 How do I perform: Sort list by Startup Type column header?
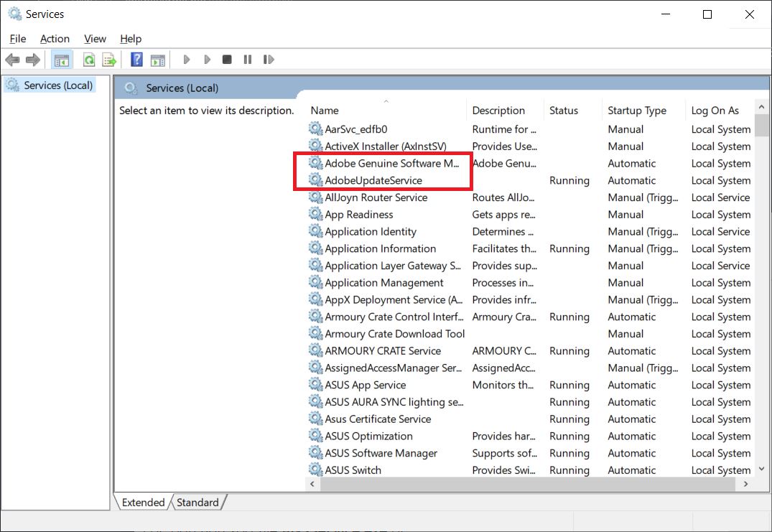[636, 111]
